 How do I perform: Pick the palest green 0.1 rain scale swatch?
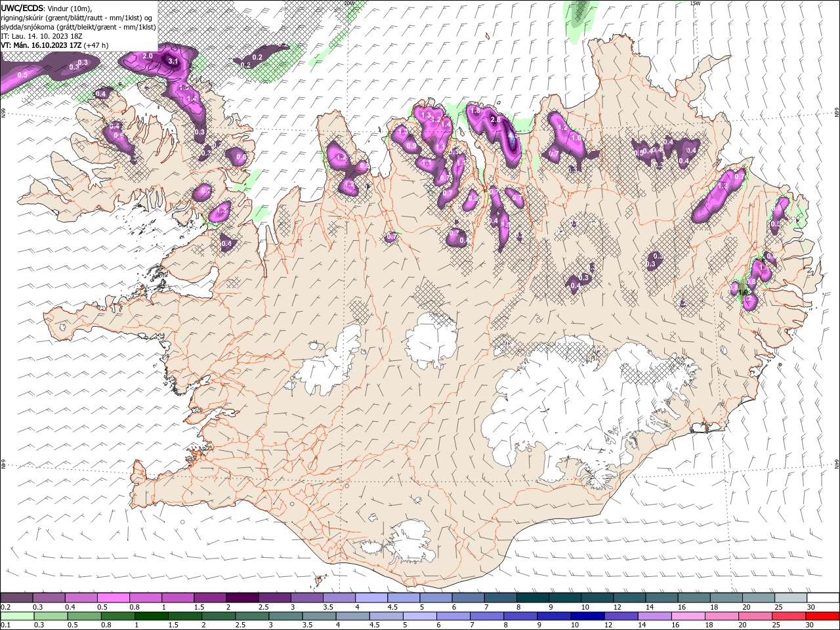click(17, 616)
